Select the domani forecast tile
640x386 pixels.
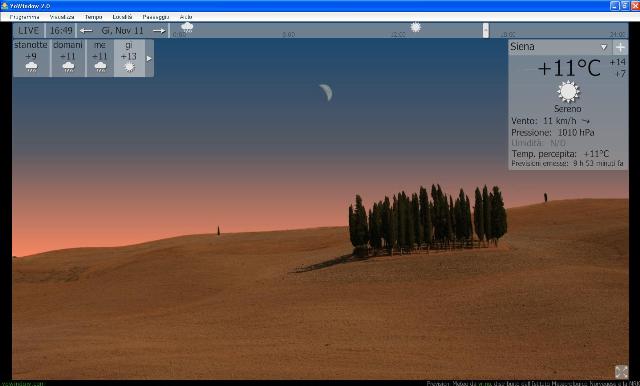tap(68, 58)
